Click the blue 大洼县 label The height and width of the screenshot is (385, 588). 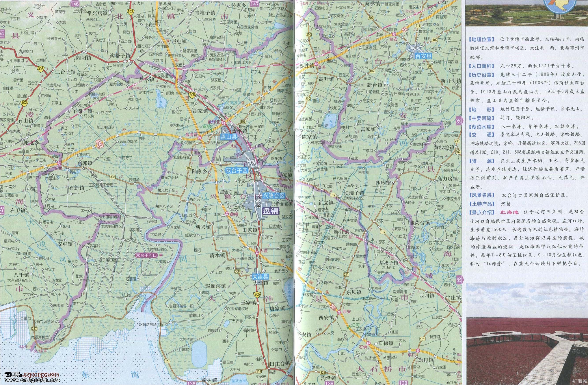click(x=261, y=277)
